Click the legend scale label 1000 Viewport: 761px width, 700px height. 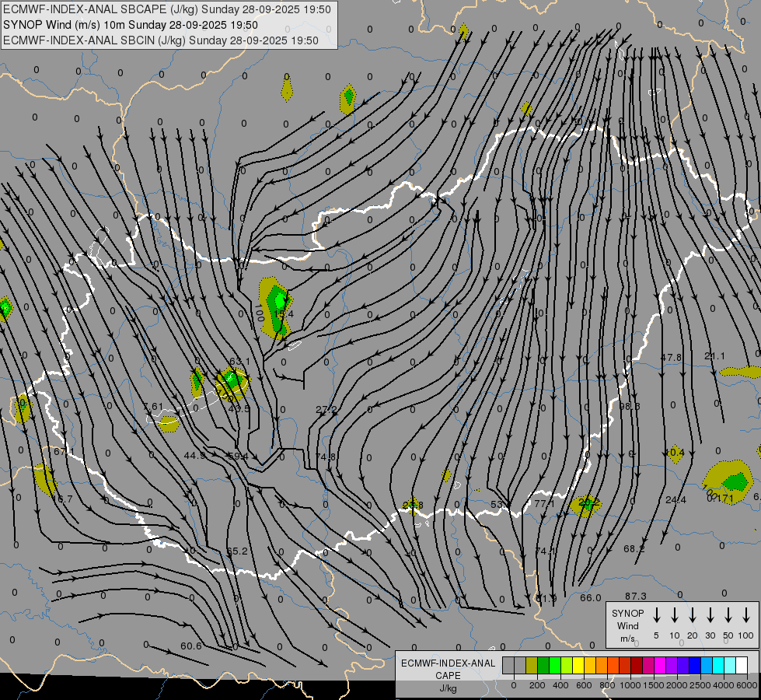coord(630,685)
